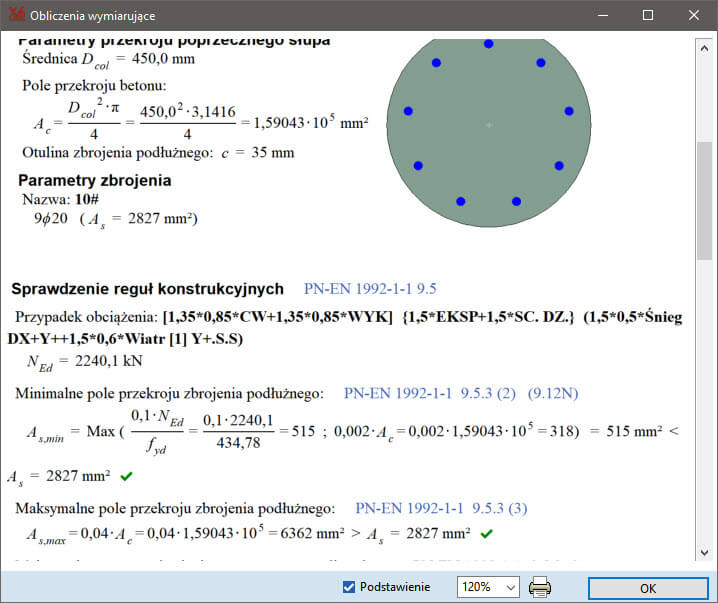Maximize the Obliczenia wymiarujące window
Image resolution: width=718 pixels, height=603 pixels.
point(648,16)
